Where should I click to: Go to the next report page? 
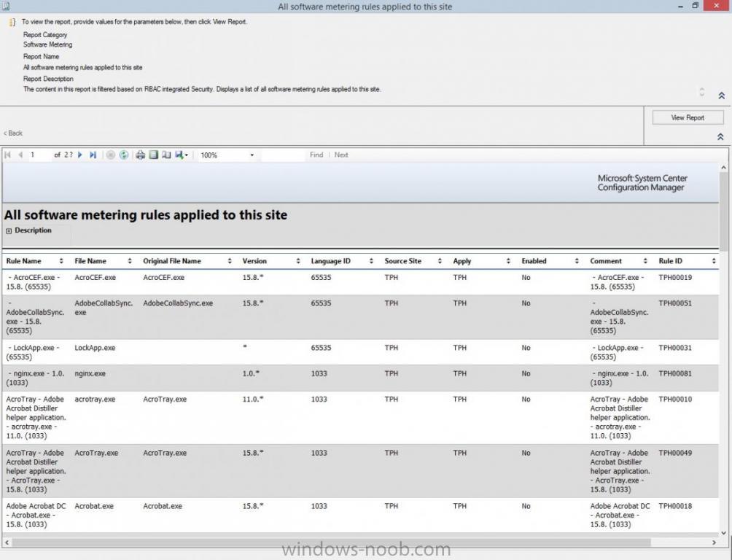79,155
